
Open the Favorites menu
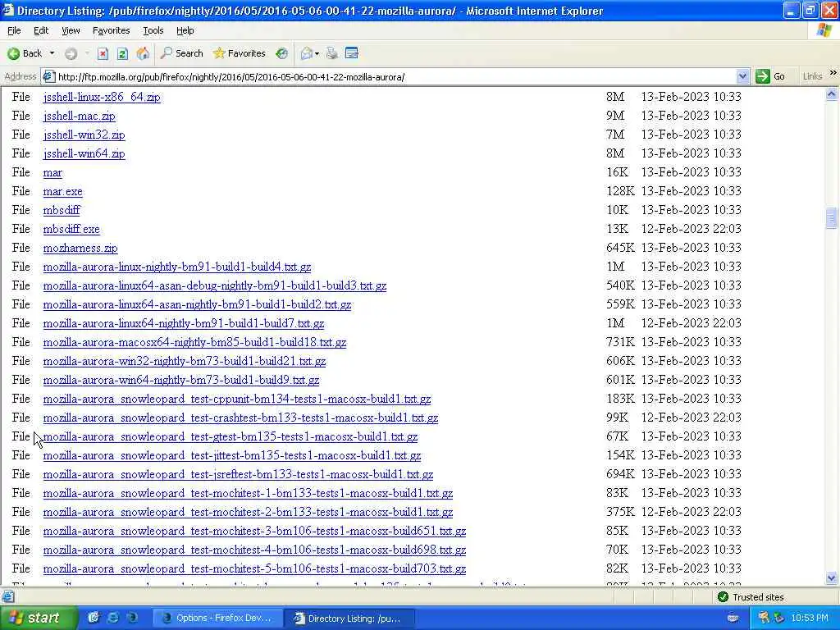tap(111, 30)
